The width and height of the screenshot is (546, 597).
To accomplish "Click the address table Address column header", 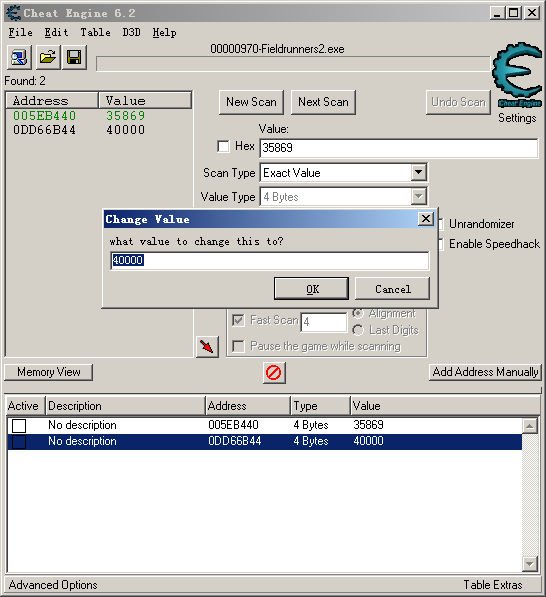I will tap(248, 406).
